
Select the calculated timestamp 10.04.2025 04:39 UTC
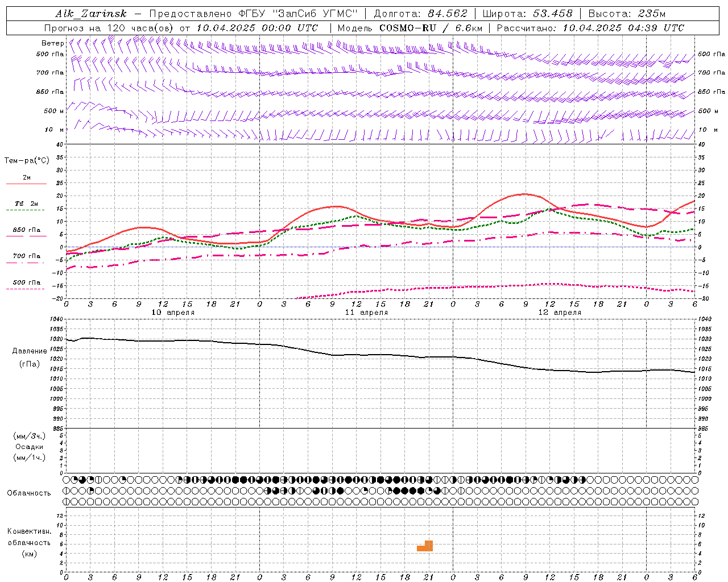pos(623,28)
